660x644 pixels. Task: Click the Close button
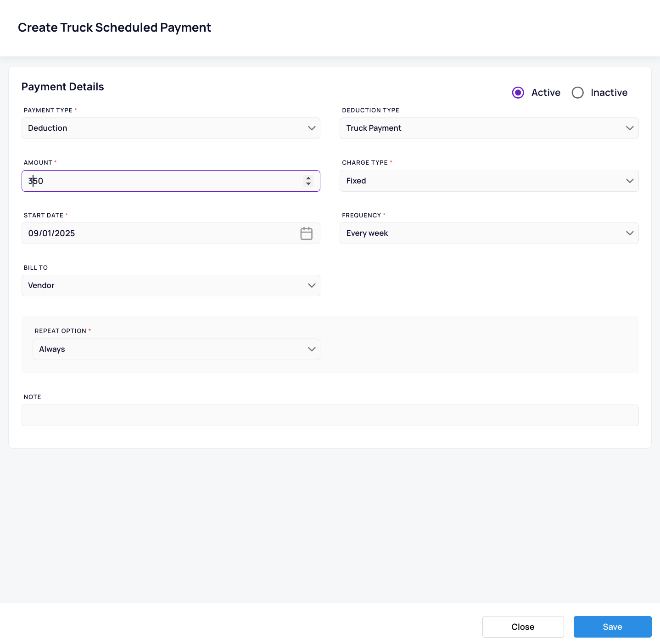(x=523, y=627)
